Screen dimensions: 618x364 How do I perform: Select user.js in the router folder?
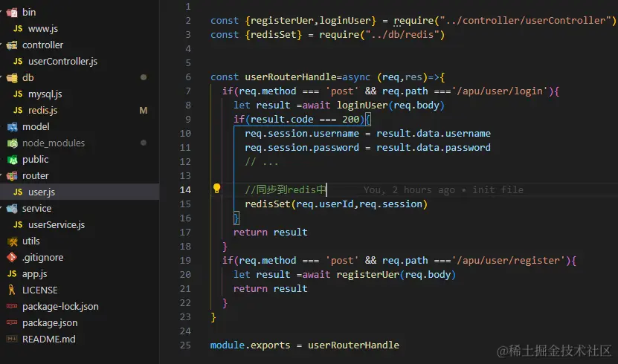(42, 192)
